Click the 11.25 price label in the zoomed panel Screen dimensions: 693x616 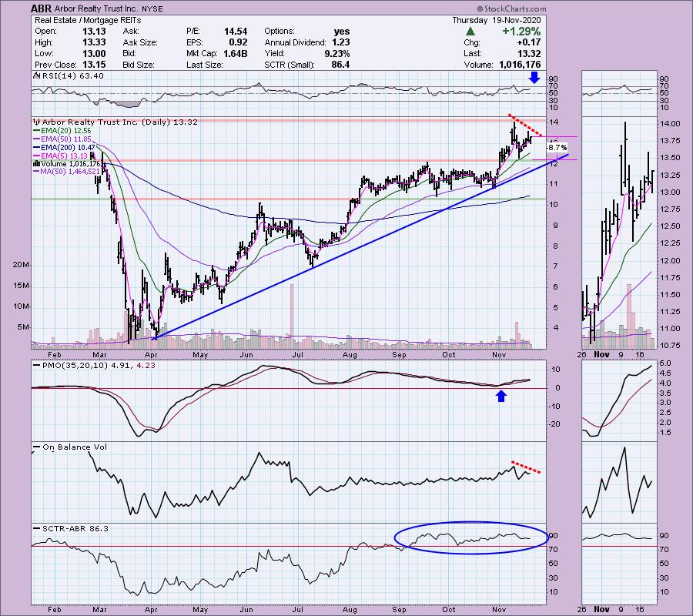(x=670, y=312)
